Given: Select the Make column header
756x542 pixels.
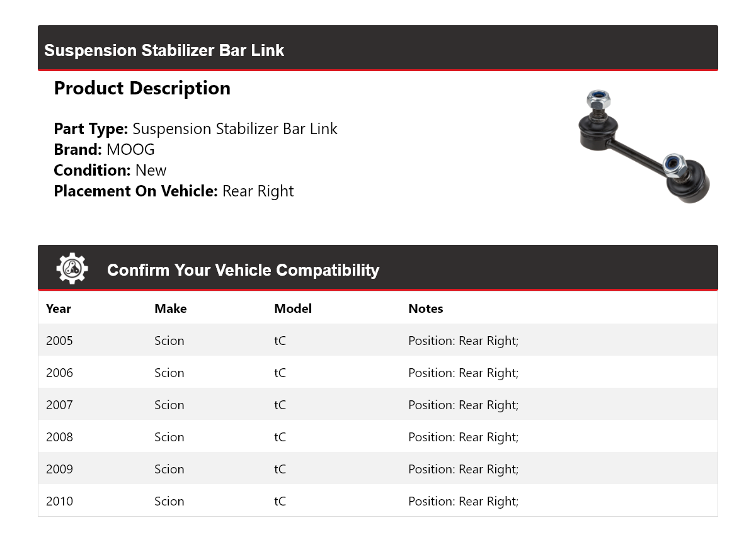Looking at the screenshot, I should pyautogui.click(x=171, y=308).
